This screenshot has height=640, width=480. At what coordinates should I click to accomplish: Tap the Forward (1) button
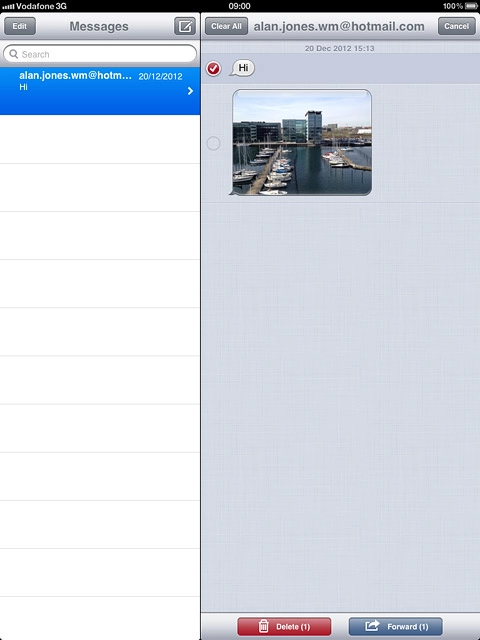[396, 627]
